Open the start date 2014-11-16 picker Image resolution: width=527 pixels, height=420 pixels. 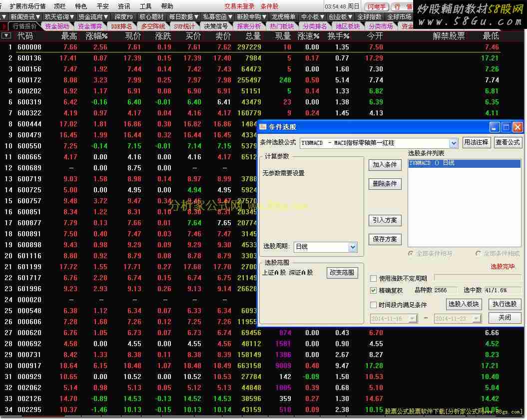click(x=413, y=318)
